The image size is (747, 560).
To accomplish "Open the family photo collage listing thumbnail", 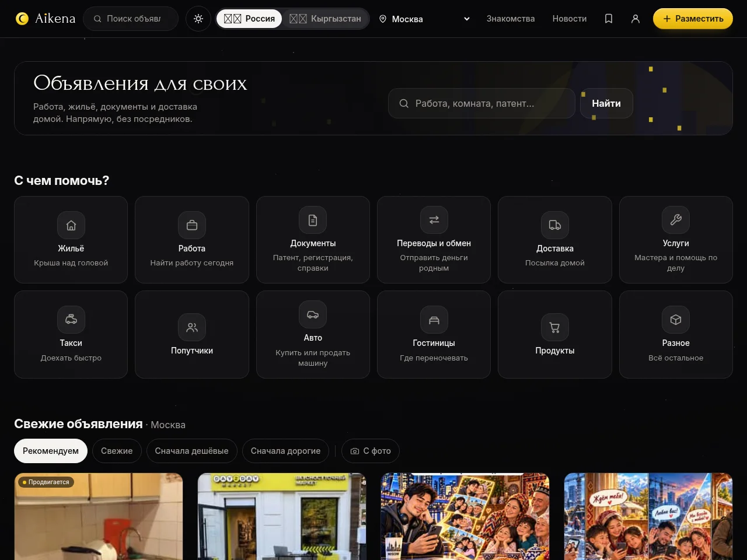I will click(x=465, y=517).
